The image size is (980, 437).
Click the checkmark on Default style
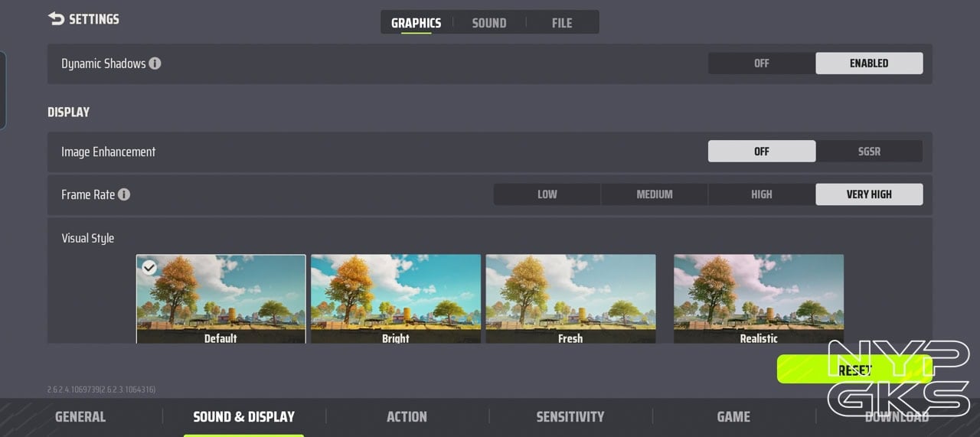(x=150, y=267)
